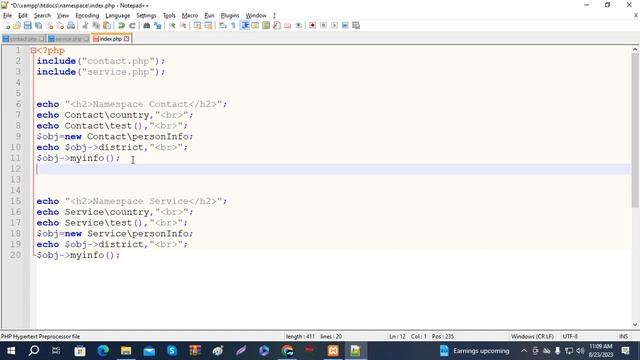Click the Replace toolbar icon
The image size is (640, 360).
click(158, 25)
